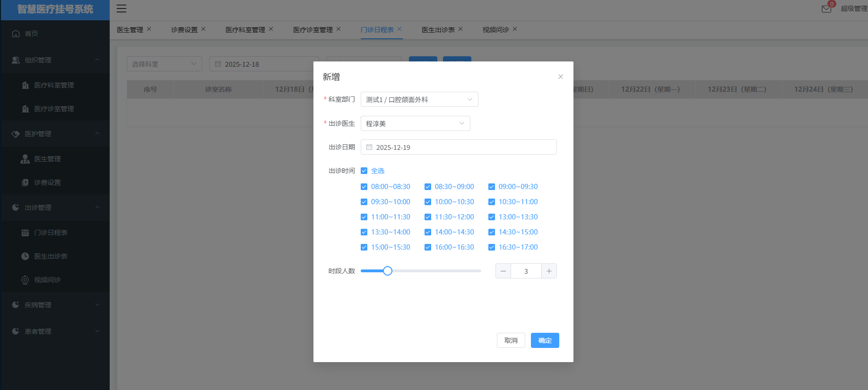The height and width of the screenshot is (390, 868).
Task: Uncheck the 16:30~17:00 time slot
Action: coord(492,247)
